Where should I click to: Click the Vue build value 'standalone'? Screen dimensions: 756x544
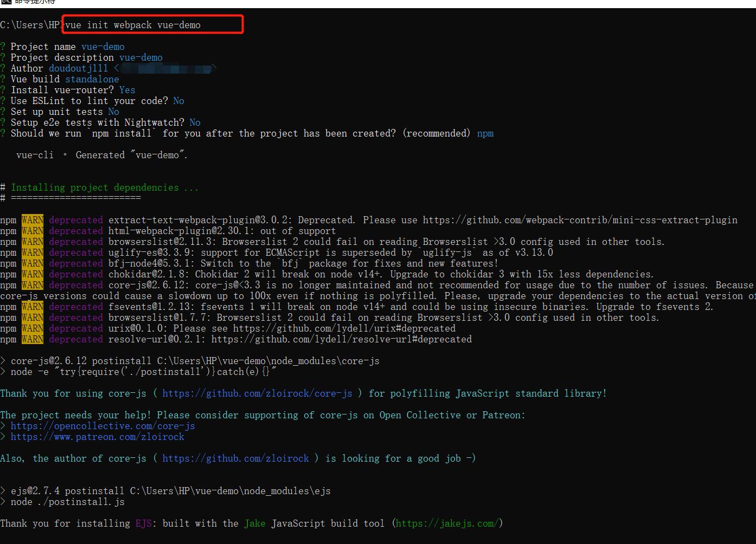point(92,79)
